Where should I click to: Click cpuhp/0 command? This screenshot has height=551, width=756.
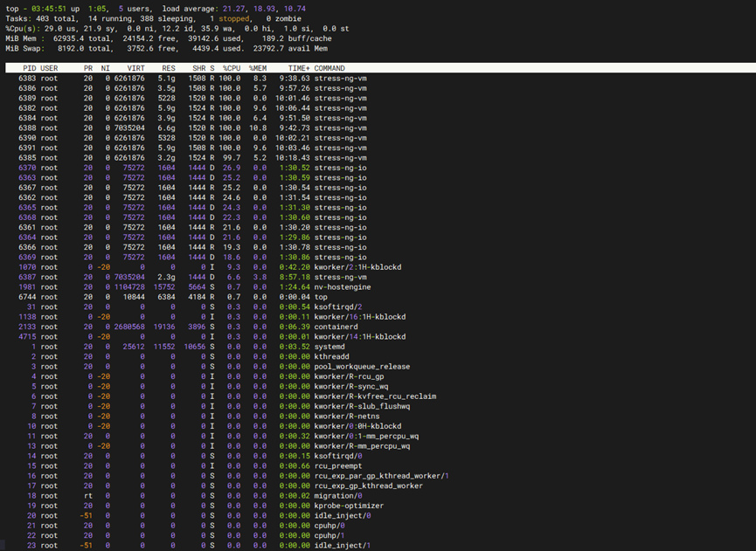[x=329, y=526]
